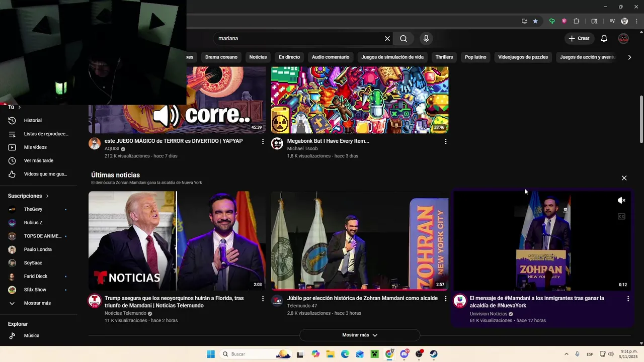Select Juegos de simulación de vida chip
The width and height of the screenshot is (644, 362).
(x=392, y=57)
